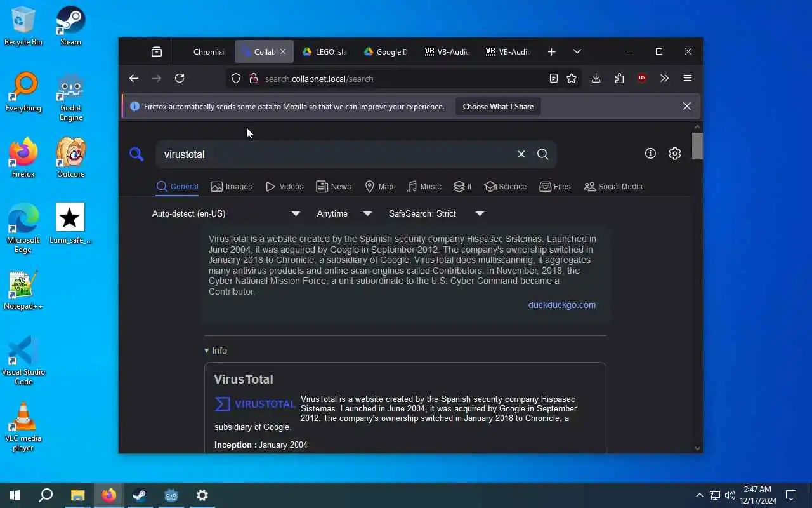Image resolution: width=812 pixels, height=508 pixels.
Task: Switch to the LEGO Island tab
Action: click(x=325, y=52)
